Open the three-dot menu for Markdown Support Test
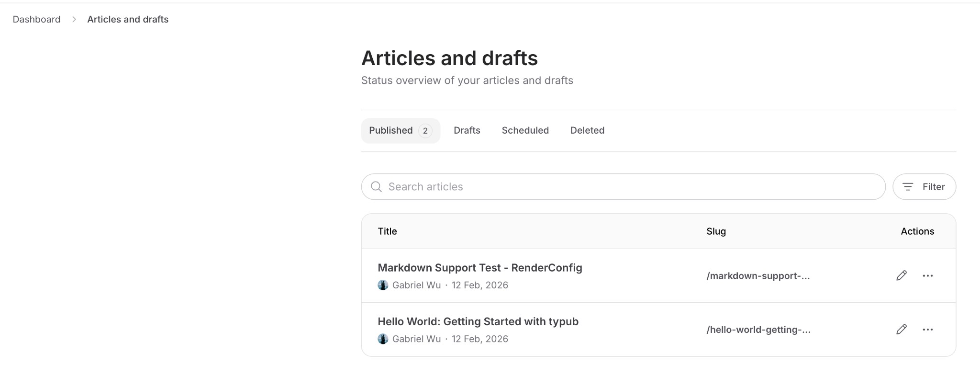This screenshot has width=980, height=388. pyautogui.click(x=927, y=275)
